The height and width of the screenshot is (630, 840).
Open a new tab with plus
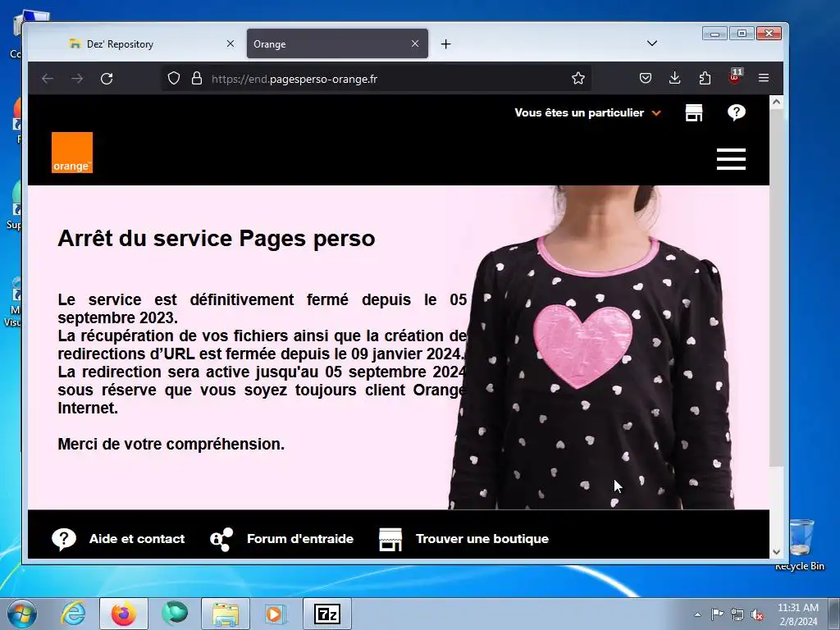coord(445,44)
